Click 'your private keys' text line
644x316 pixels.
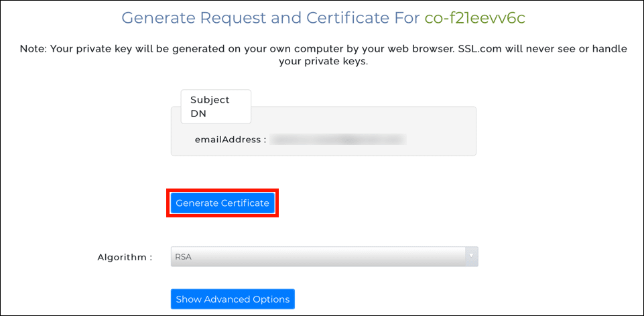tap(322, 62)
